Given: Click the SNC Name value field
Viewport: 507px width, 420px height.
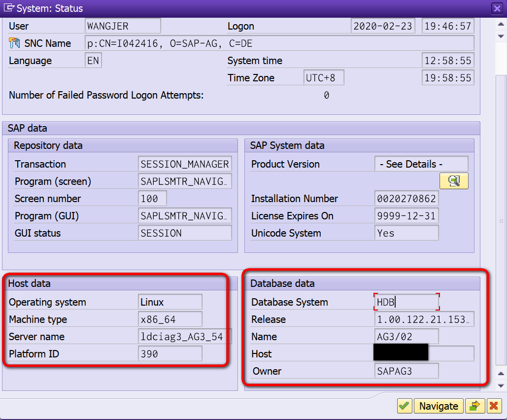Looking at the screenshot, I should [x=279, y=43].
